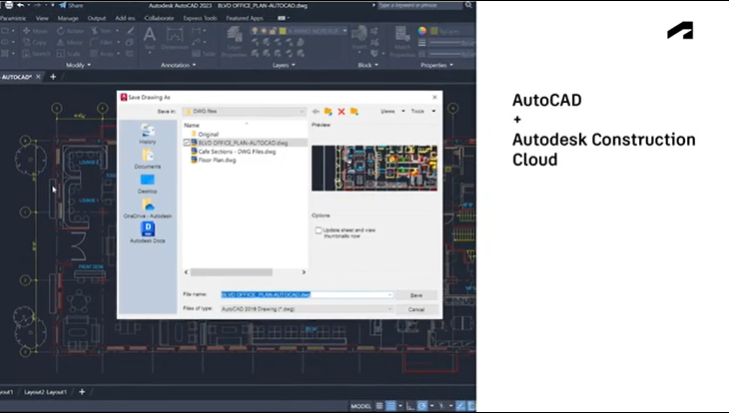Click the Create New Folder icon
This screenshot has height=413, width=729.
coord(354,112)
